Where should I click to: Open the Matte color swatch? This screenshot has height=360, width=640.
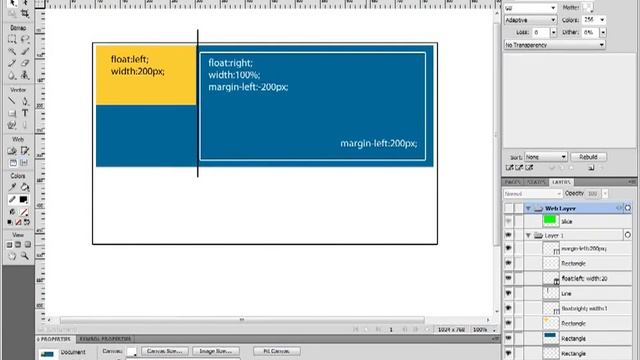[x=587, y=7]
